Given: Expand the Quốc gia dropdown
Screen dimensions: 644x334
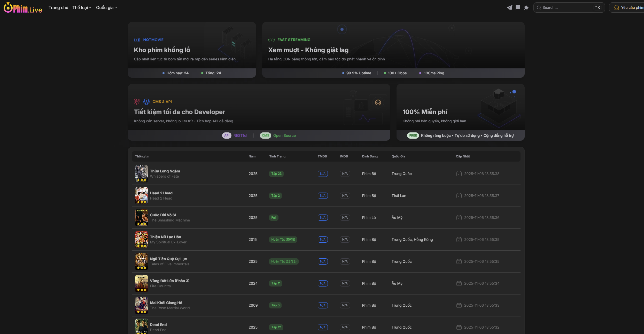Looking at the screenshot, I should pos(106,7).
